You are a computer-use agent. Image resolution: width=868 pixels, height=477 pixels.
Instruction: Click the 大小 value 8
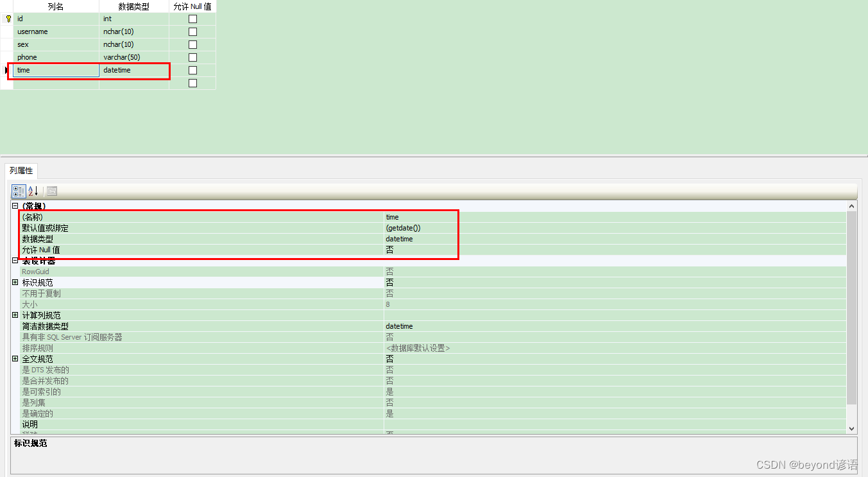pyautogui.click(x=615, y=304)
